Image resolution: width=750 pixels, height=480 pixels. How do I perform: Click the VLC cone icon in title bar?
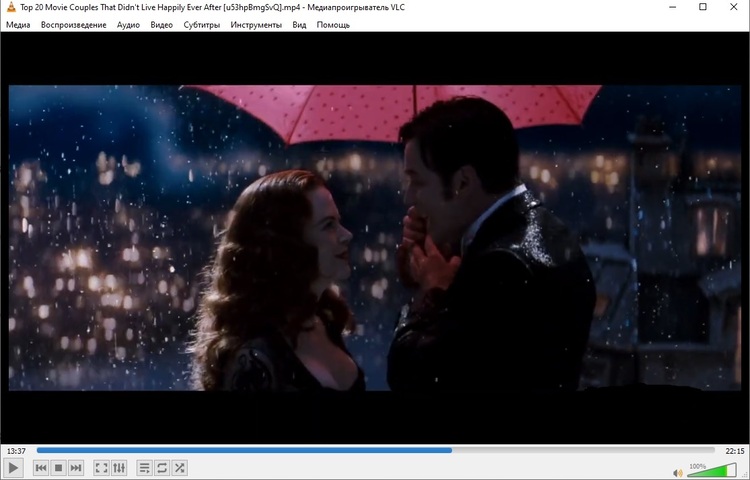[x=11, y=7]
